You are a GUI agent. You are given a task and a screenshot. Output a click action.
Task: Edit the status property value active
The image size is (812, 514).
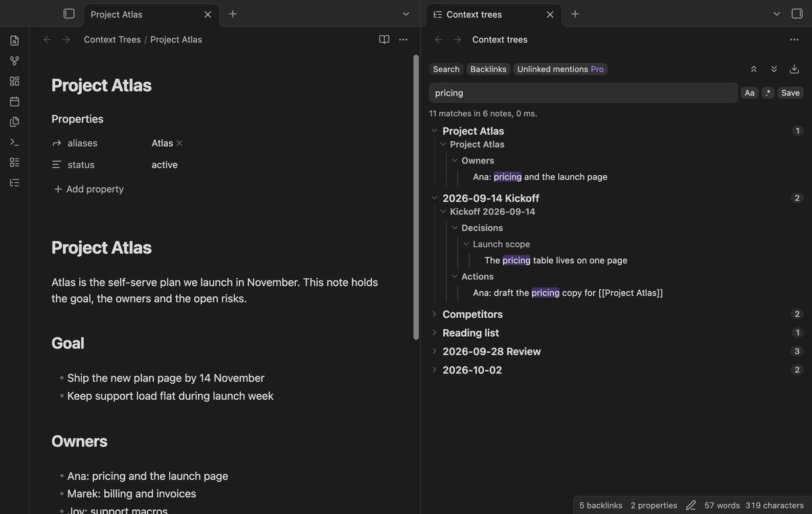coord(164,165)
